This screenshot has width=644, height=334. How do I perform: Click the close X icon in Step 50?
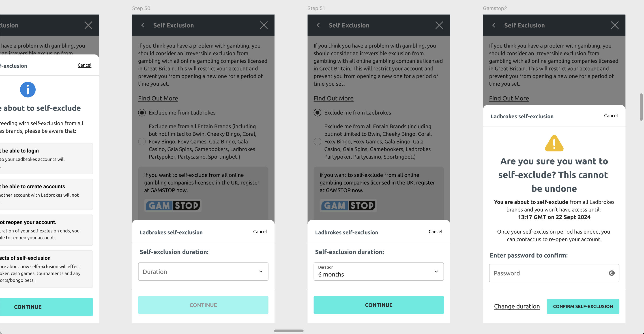click(x=264, y=25)
